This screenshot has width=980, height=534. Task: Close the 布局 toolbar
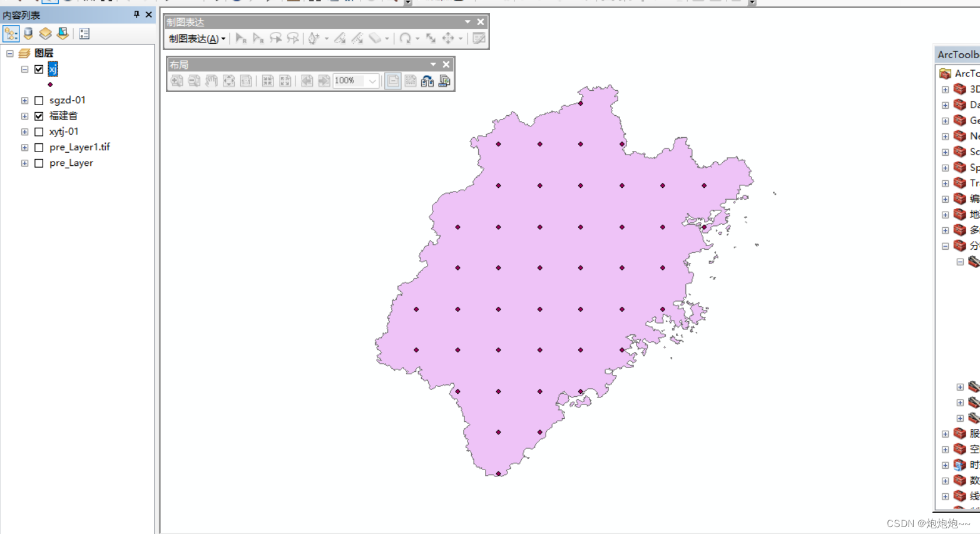[446, 64]
